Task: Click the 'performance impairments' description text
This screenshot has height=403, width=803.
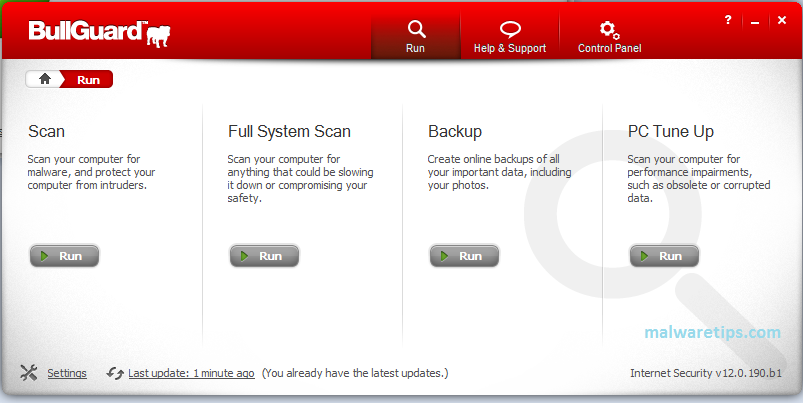Action: click(699, 179)
